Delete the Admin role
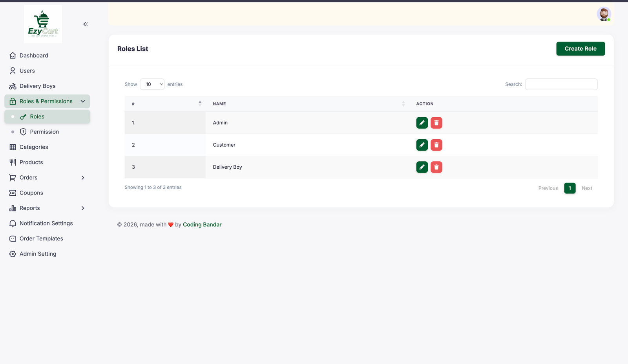Screen dimensions: 628x364 (x=436, y=123)
